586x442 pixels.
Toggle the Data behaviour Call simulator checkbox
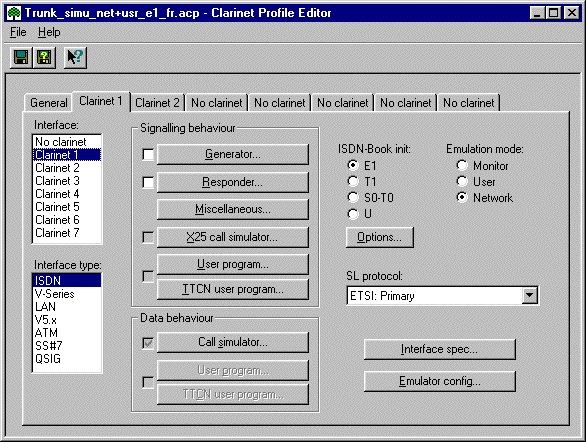148,343
